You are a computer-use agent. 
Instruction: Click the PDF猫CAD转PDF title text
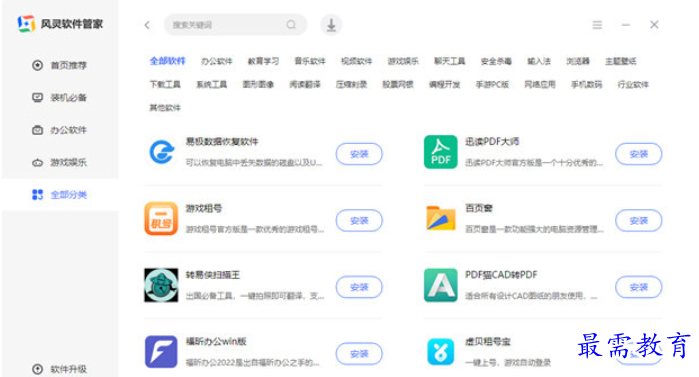coord(501,275)
